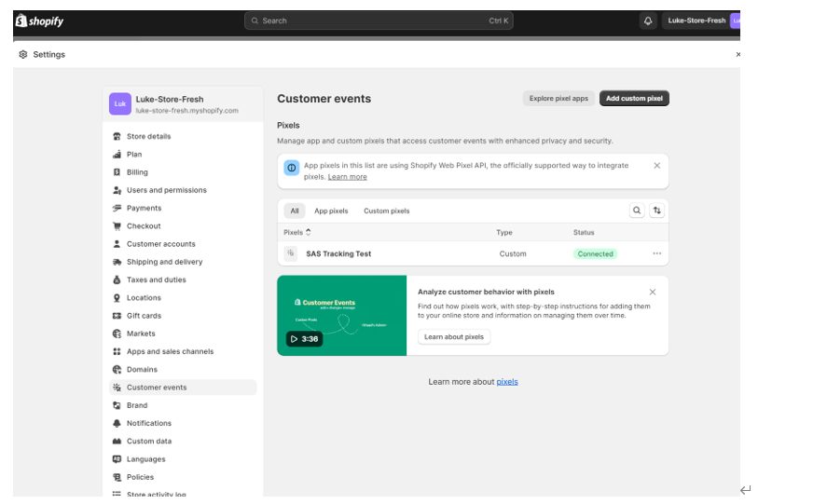Image resolution: width=827 pixels, height=504 pixels.
Task: Click the Explore pixel apps button
Action: (558, 99)
